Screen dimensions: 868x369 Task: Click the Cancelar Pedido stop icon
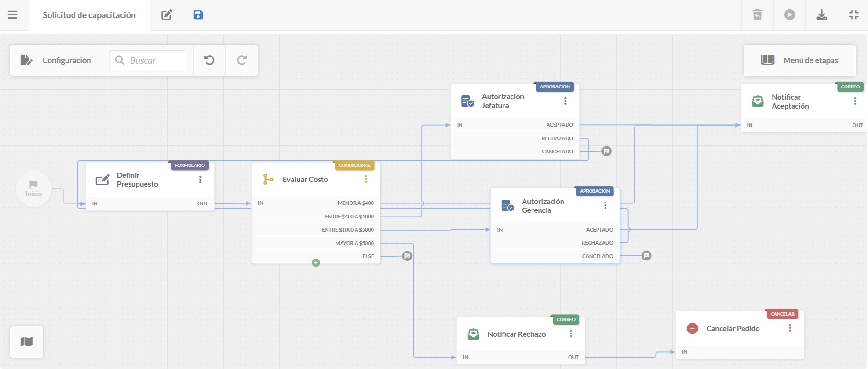point(693,328)
